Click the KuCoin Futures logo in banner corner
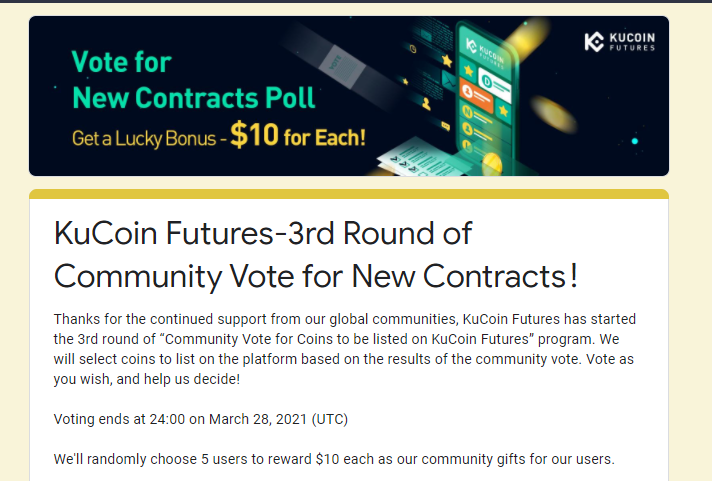 (620, 42)
